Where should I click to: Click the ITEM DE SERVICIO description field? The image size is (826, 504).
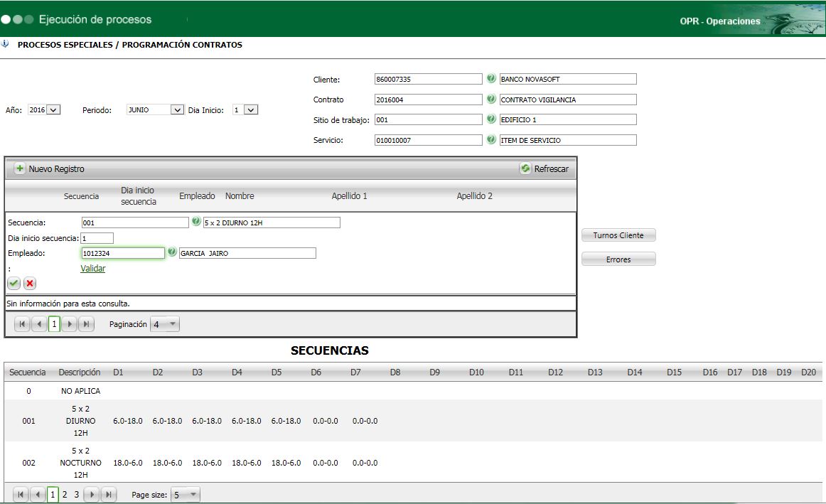(x=568, y=140)
